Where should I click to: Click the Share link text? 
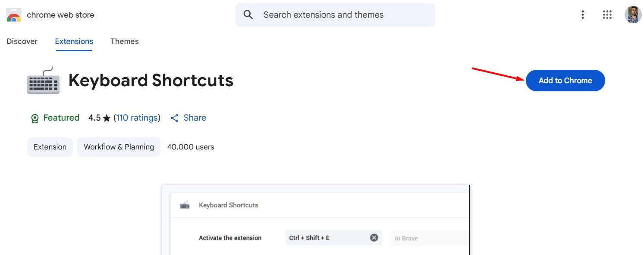click(195, 118)
